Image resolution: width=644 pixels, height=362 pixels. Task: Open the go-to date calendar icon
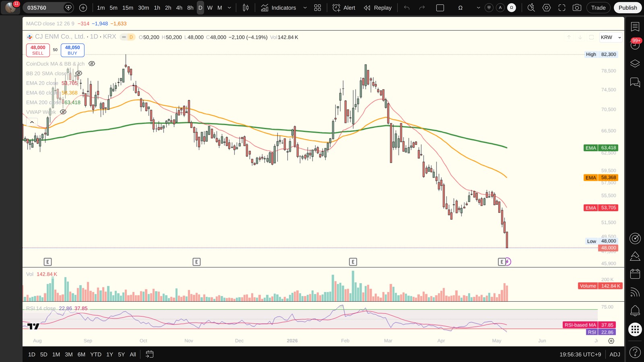click(x=149, y=354)
